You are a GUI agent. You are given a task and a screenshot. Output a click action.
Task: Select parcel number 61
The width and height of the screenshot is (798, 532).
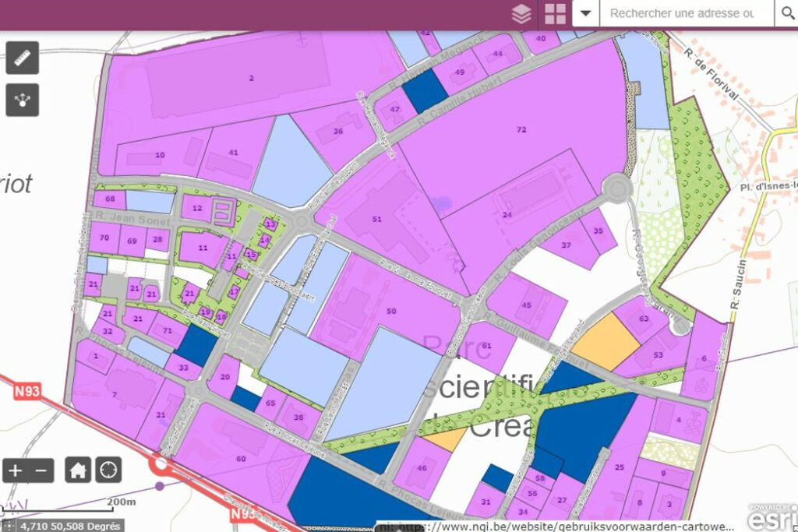pos(486,346)
